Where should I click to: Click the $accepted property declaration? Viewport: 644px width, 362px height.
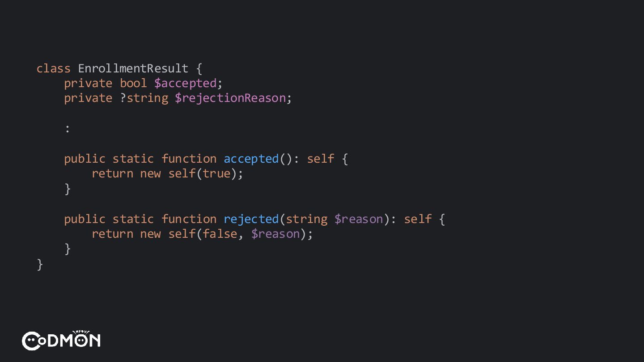pyautogui.click(x=185, y=84)
